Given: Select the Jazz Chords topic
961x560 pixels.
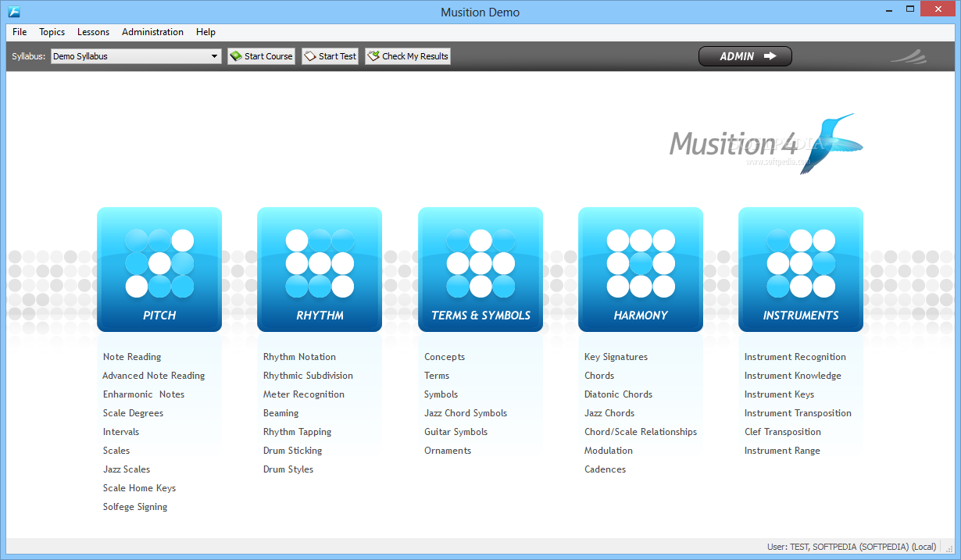Looking at the screenshot, I should click(609, 413).
